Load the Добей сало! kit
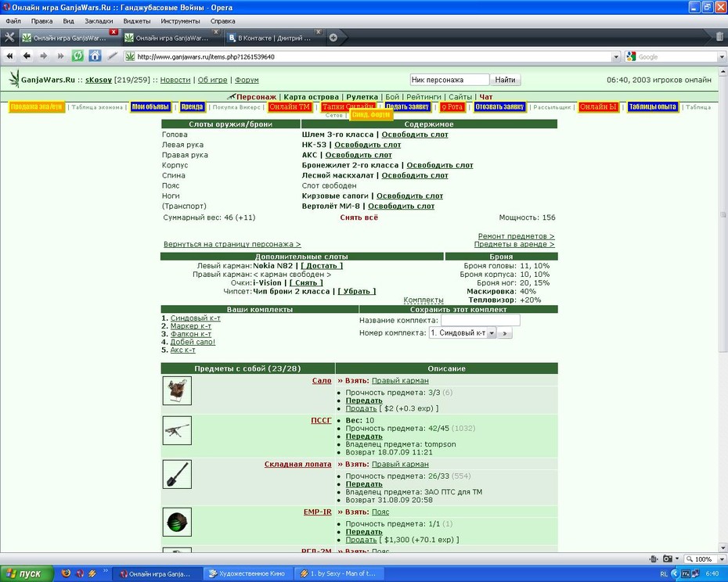The image size is (728, 582). 193,342
